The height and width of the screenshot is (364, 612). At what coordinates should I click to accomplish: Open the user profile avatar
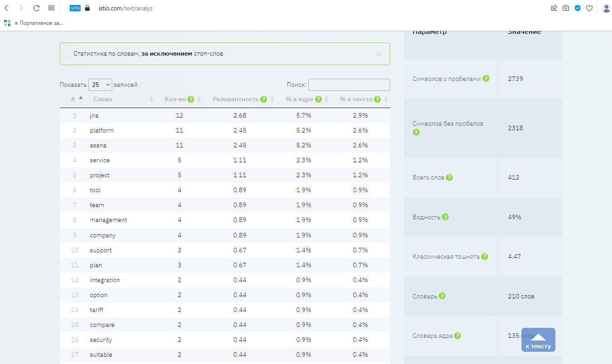[607, 8]
